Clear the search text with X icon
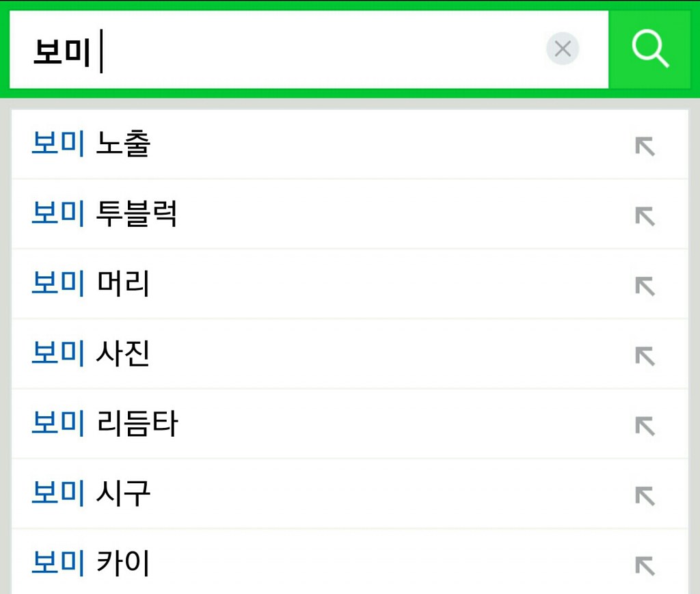This screenshot has height=594, width=700. (x=563, y=49)
